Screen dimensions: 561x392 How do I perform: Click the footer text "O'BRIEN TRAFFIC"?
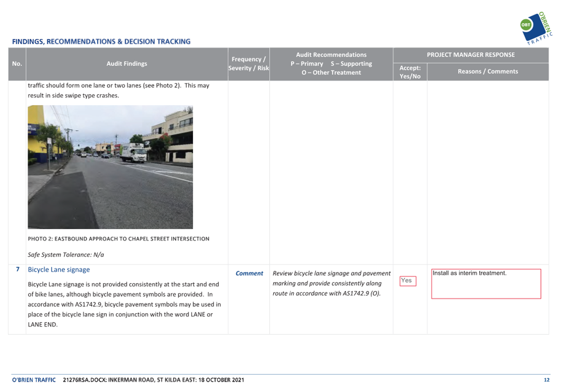point(34,380)
